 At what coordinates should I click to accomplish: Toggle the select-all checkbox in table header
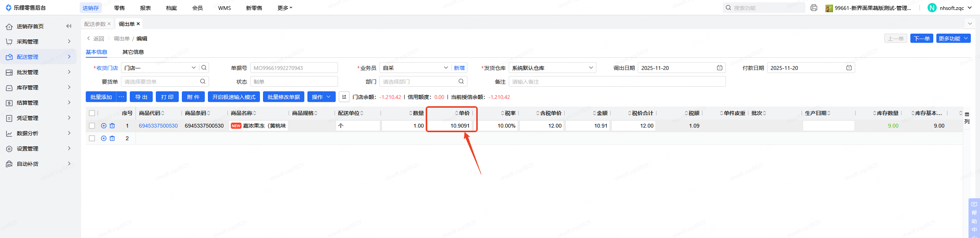[x=92, y=113]
